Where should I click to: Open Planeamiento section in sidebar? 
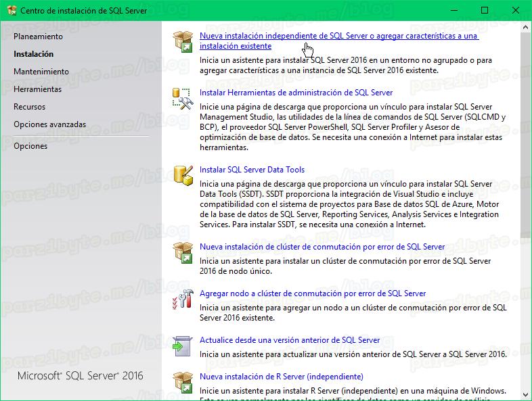[x=38, y=37]
